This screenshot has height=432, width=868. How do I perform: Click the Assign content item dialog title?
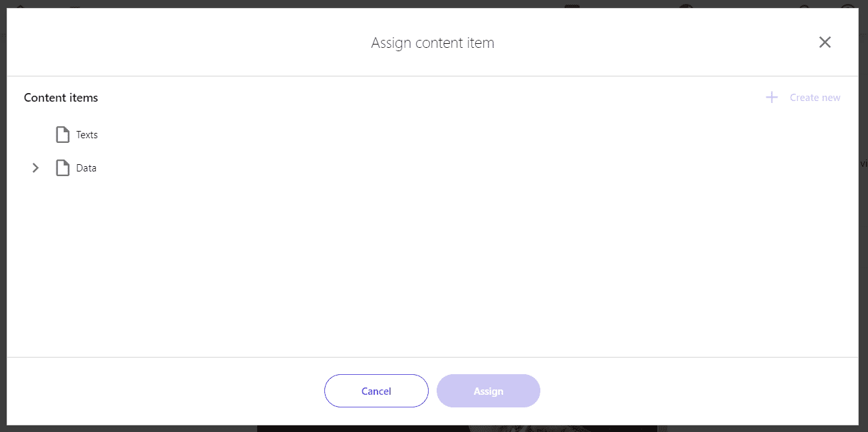click(433, 43)
